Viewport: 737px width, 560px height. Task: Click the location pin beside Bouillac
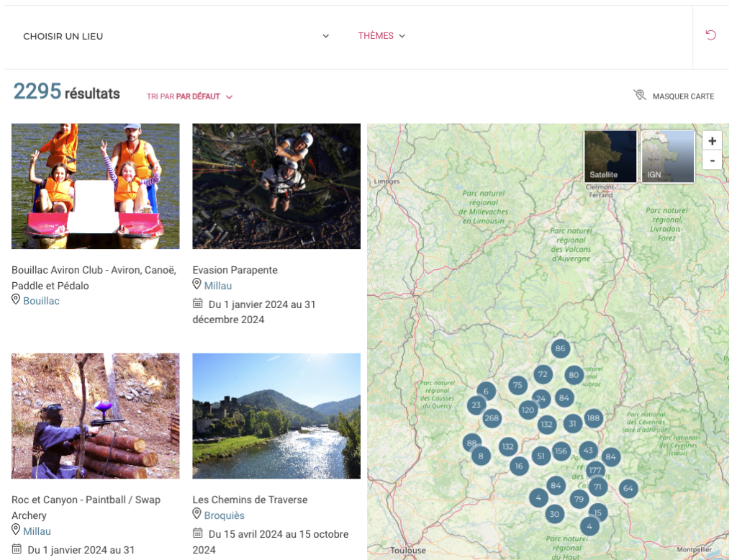pyautogui.click(x=16, y=299)
